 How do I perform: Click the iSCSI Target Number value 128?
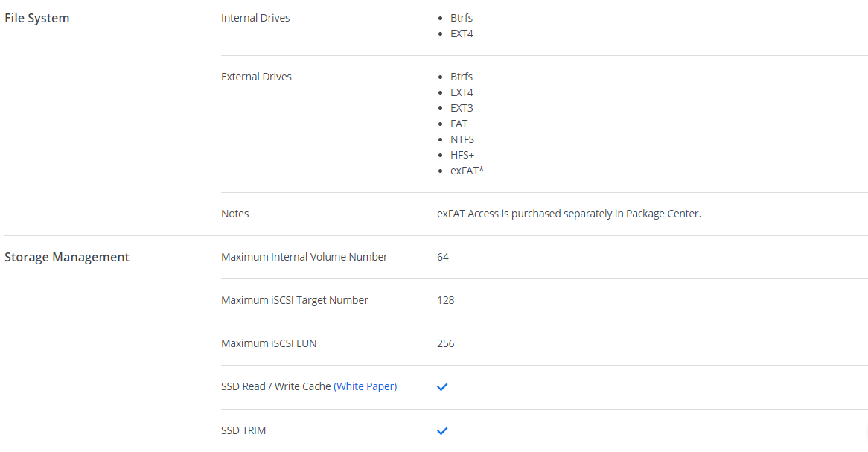click(446, 300)
